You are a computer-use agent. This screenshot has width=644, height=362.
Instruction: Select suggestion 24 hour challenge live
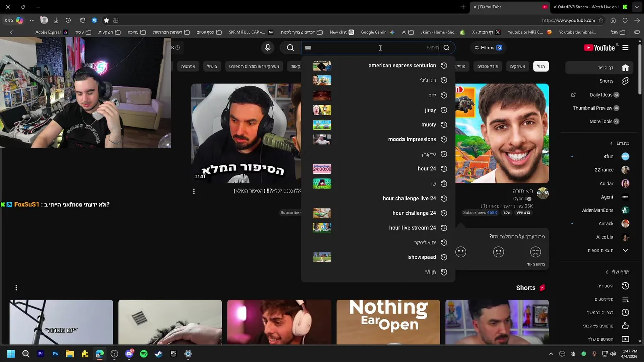(x=378, y=198)
